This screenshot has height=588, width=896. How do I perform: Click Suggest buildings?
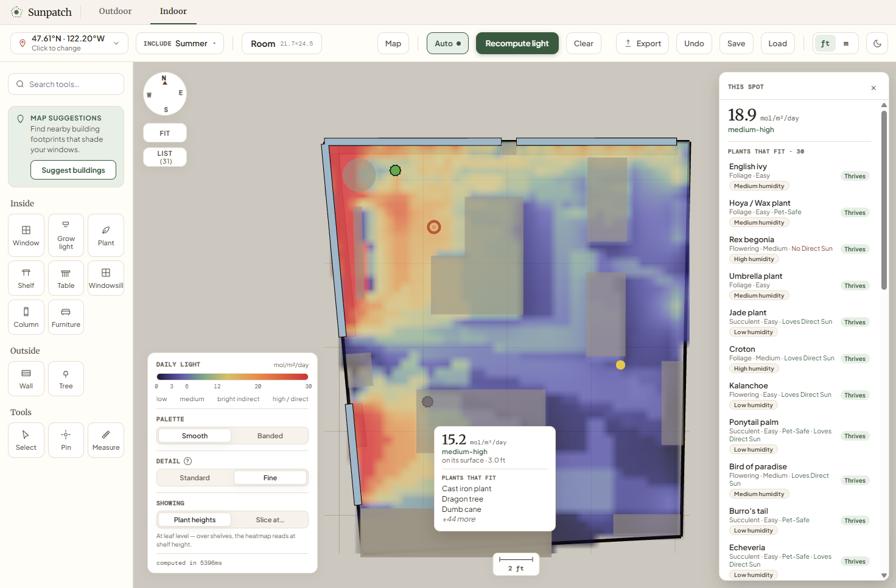point(73,170)
